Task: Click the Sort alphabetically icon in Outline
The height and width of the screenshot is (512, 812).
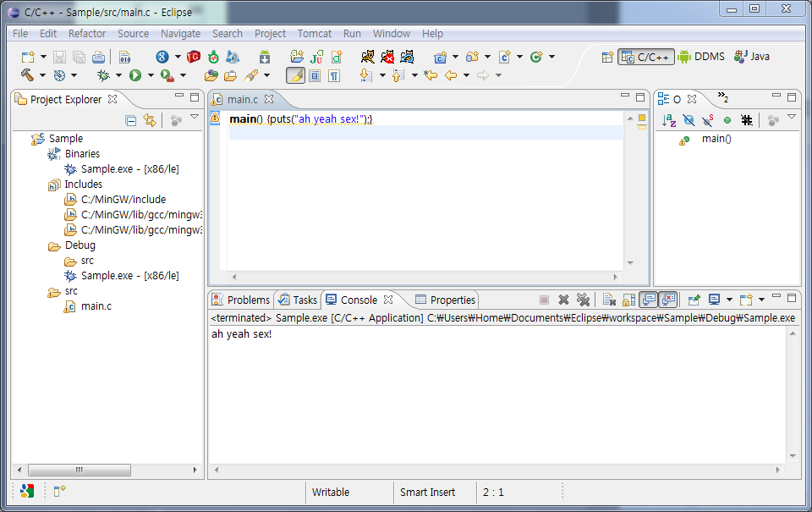Action: pos(668,120)
